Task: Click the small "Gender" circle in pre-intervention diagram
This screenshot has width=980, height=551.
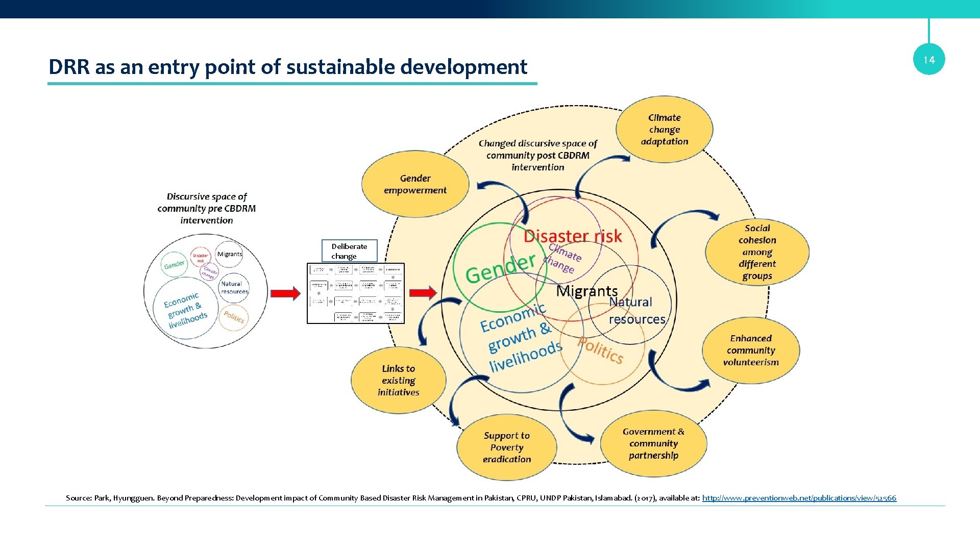Action: 174,264
